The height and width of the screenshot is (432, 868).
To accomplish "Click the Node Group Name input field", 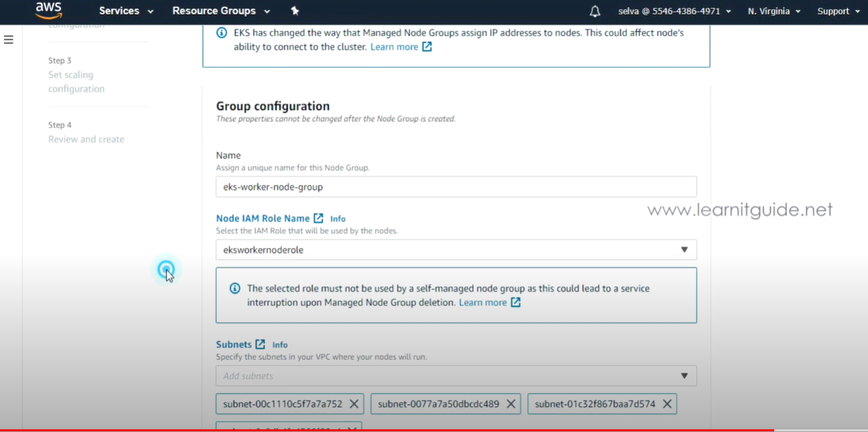I will [456, 187].
